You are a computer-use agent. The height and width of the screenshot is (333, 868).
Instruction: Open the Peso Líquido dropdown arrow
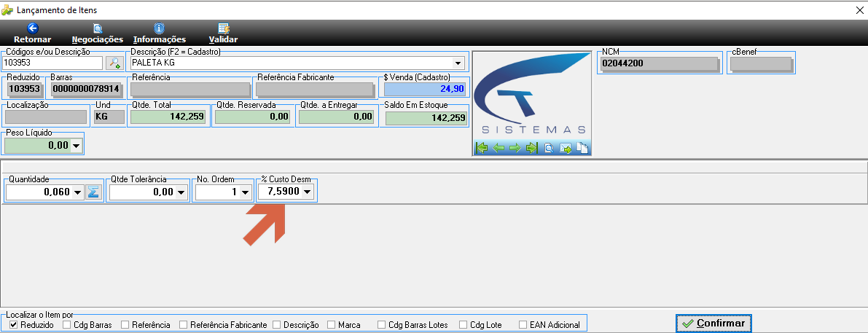pos(76,146)
